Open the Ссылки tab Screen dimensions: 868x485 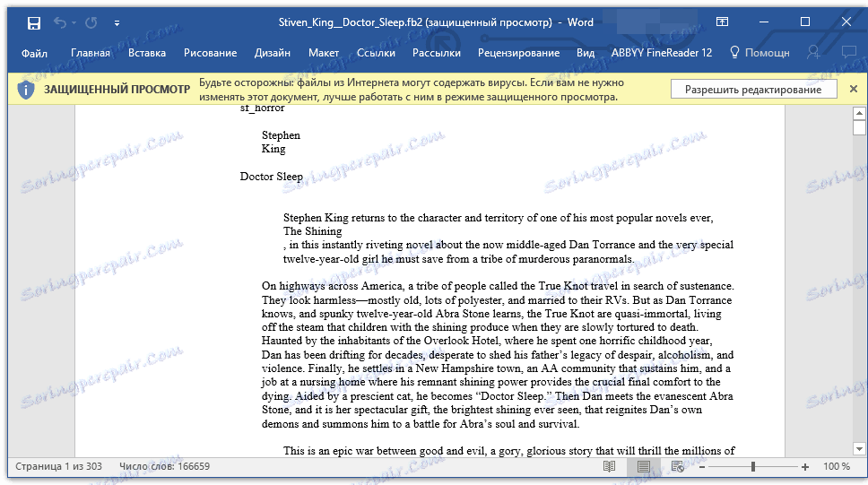pos(376,53)
